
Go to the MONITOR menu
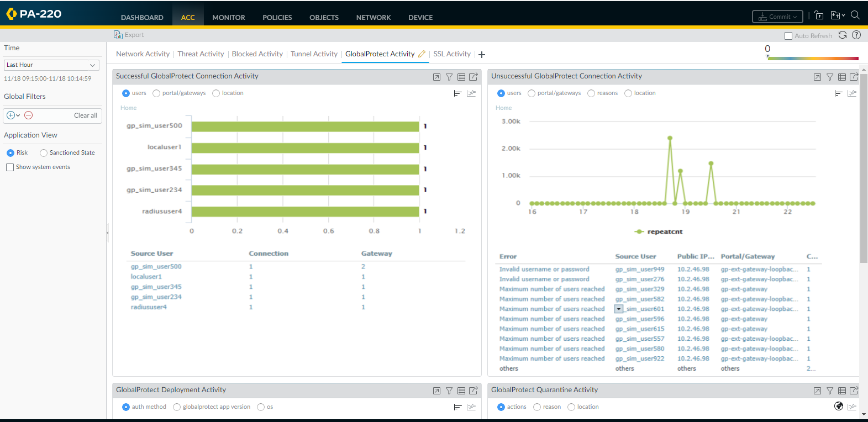228,18
